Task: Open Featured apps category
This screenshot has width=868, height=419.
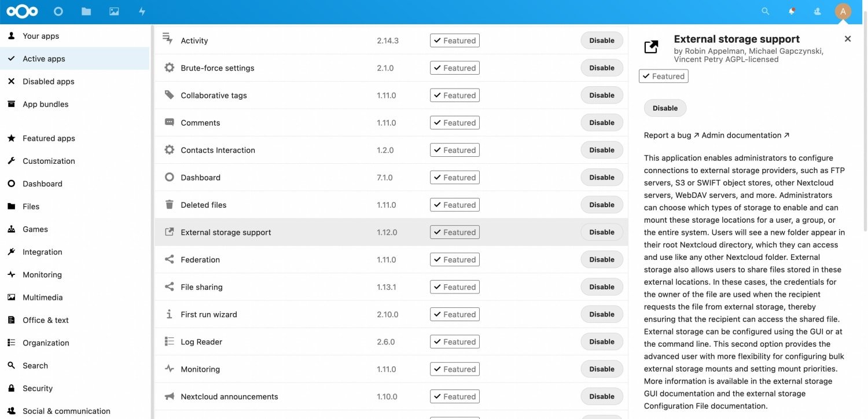Action: click(75, 138)
